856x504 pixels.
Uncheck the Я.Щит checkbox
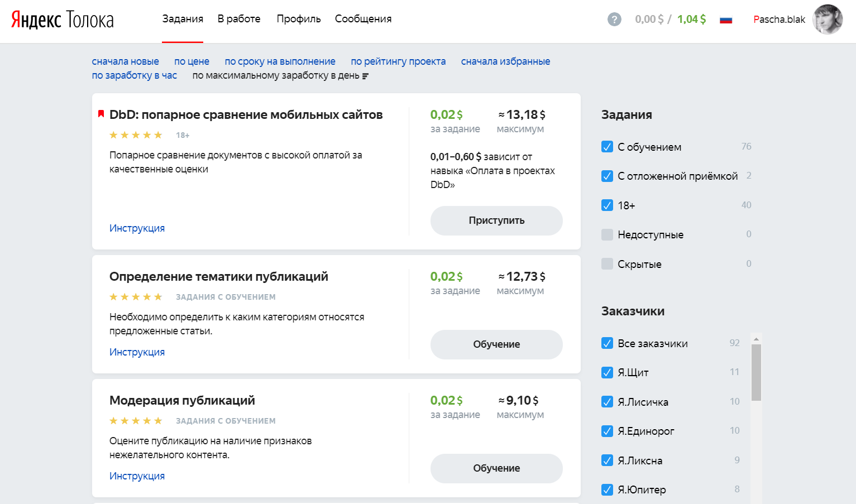coord(608,372)
